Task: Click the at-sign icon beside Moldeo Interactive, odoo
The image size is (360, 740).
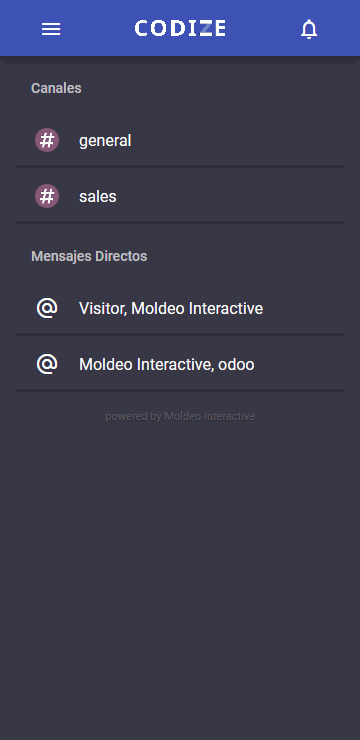Action: point(47,364)
